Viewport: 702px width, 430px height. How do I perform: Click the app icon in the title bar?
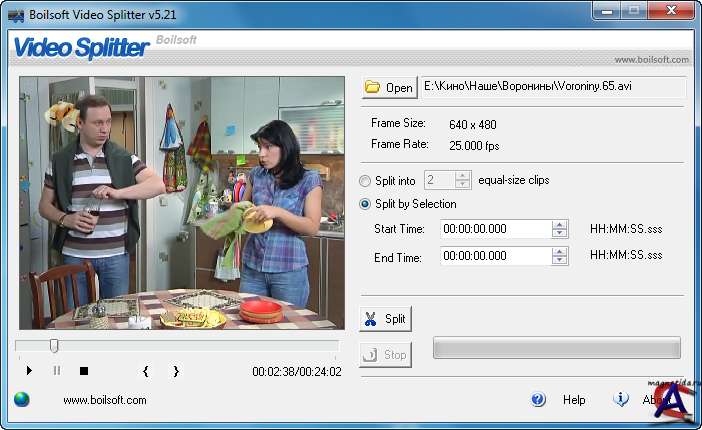pos(13,12)
